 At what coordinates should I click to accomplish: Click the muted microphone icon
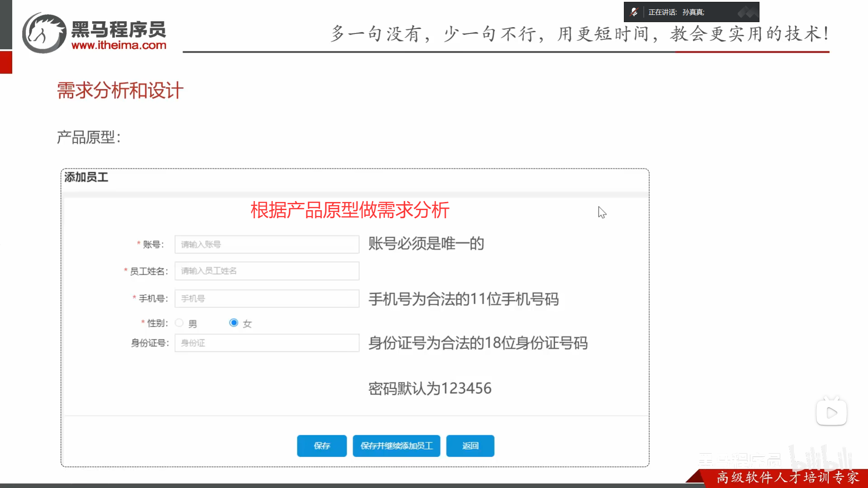[634, 12]
